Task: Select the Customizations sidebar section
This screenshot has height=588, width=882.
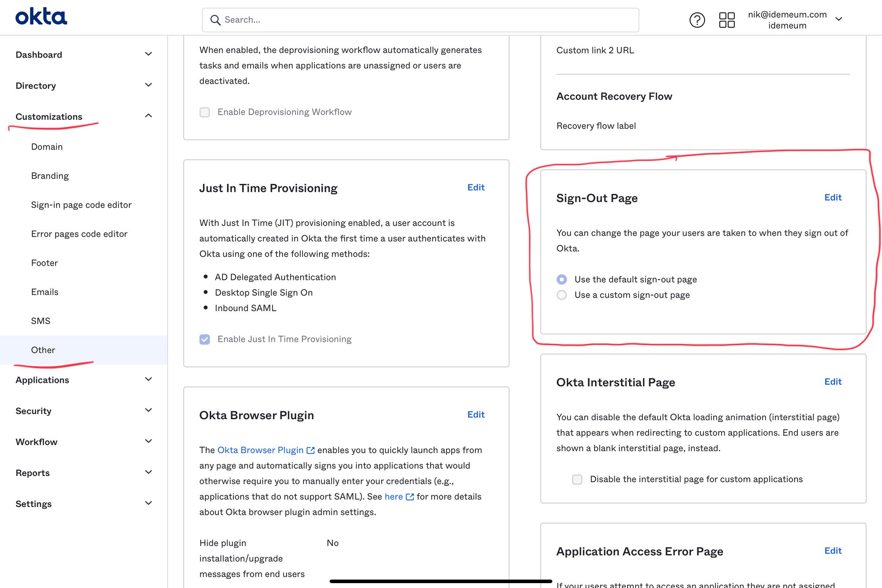Action: point(49,116)
